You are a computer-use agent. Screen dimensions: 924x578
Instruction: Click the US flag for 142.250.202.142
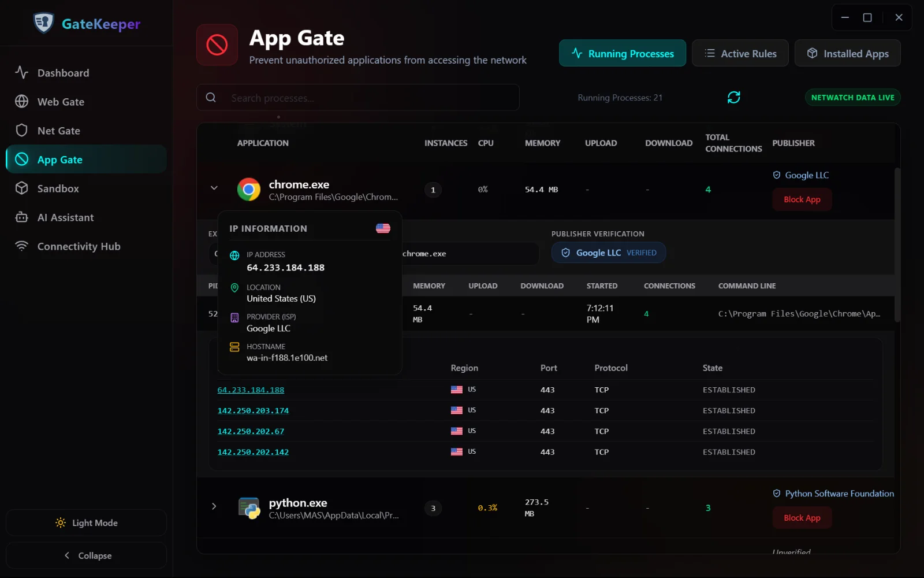coord(457,452)
